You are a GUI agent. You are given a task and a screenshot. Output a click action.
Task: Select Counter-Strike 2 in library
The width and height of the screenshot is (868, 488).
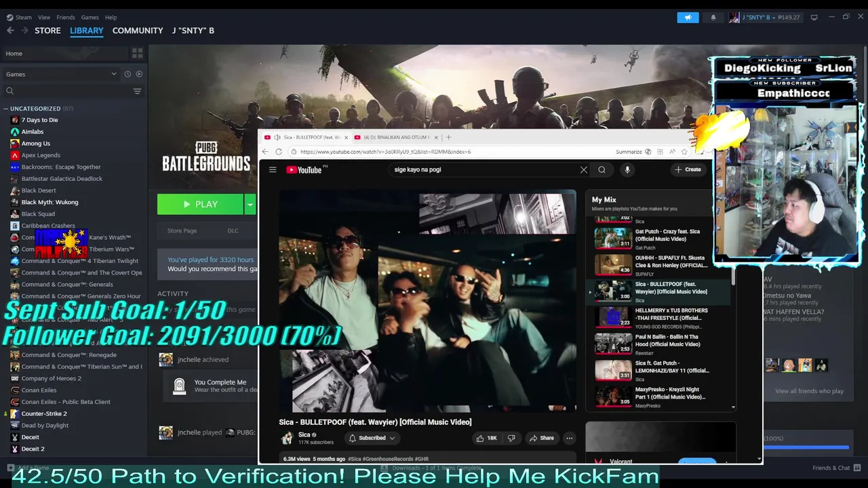tap(44, 413)
